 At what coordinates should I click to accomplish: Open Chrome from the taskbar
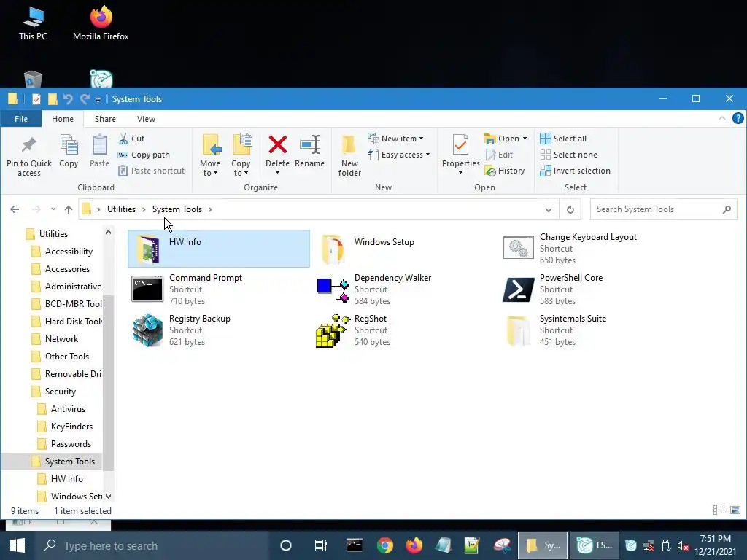[x=384, y=545]
